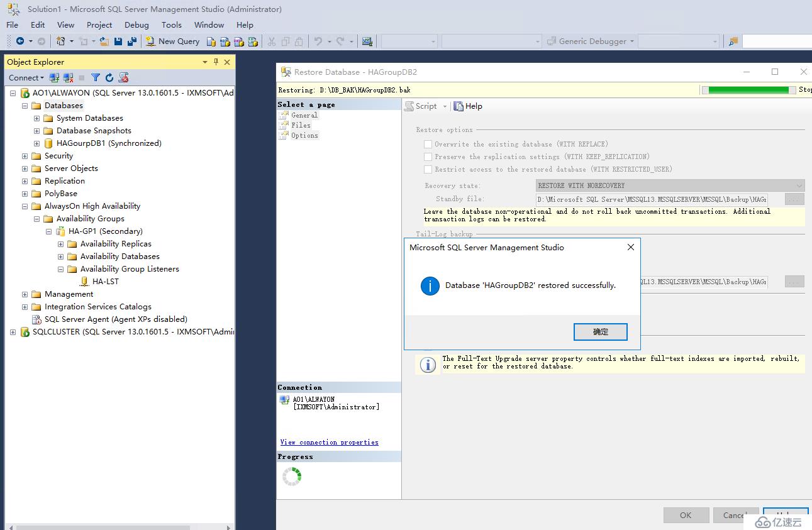Click the Find in Files toolbar icon
This screenshot has width=812, height=530.
733,41
